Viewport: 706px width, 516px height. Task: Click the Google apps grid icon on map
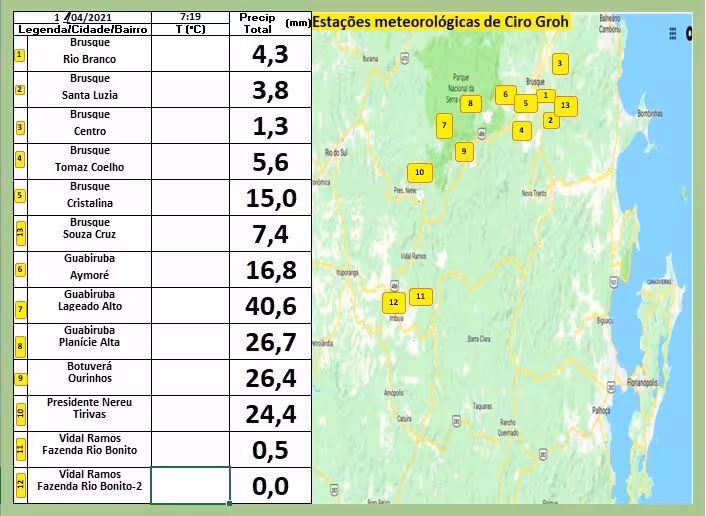pyautogui.click(x=672, y=32)
